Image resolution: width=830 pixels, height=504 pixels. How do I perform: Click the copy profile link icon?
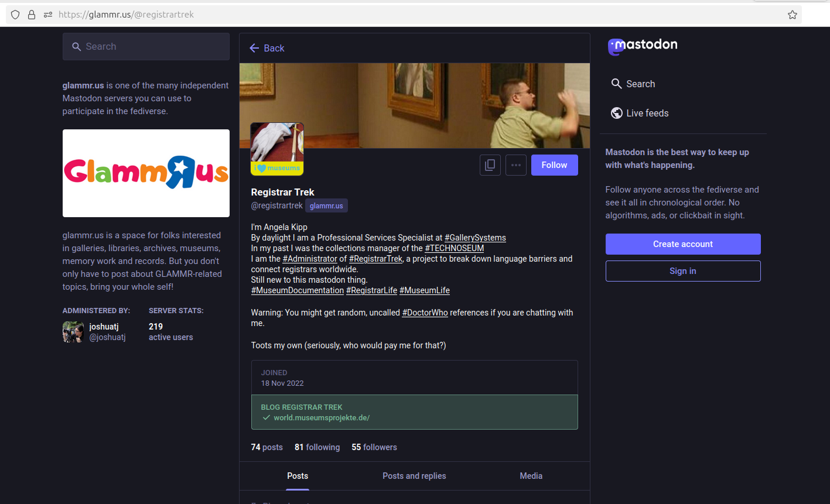pyautogui.click(x=490, y=165)
